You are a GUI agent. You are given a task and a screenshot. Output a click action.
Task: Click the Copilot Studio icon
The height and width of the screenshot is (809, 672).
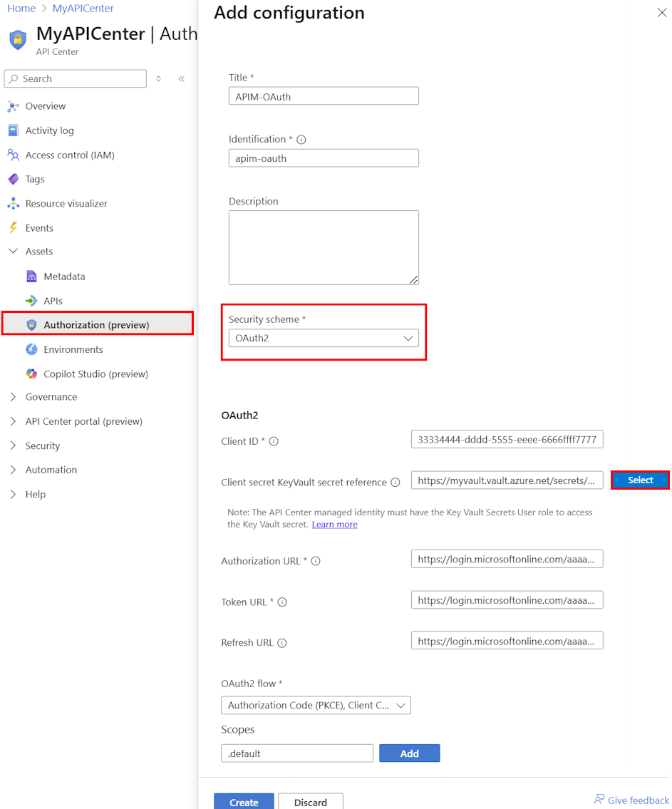(31, 373)
